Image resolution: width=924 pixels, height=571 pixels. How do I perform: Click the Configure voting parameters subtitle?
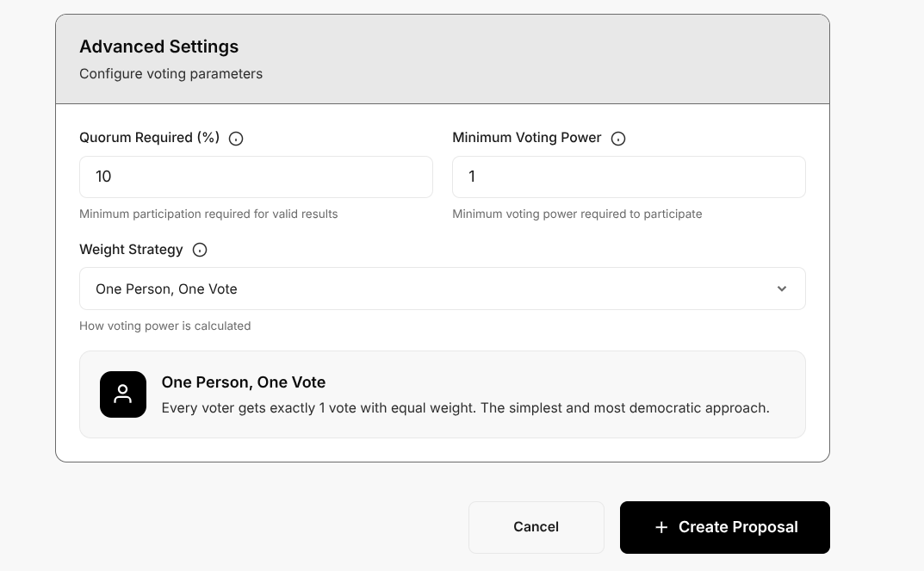click(171, 74)
